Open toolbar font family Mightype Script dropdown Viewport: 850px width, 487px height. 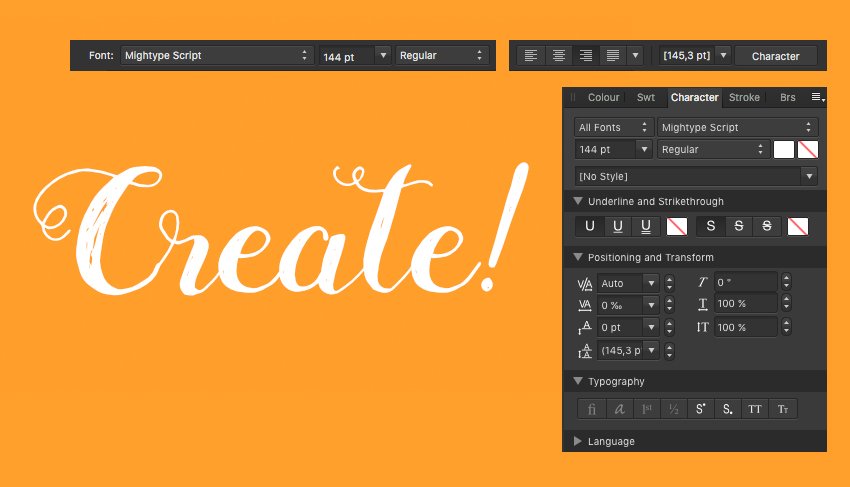[217, 55]
